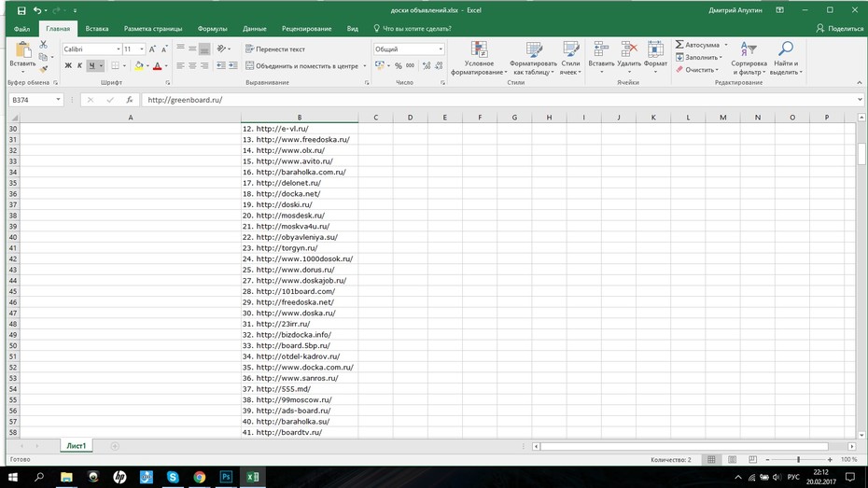Open the Файл tab
This screenshot has width=868, height=488.
22,29
